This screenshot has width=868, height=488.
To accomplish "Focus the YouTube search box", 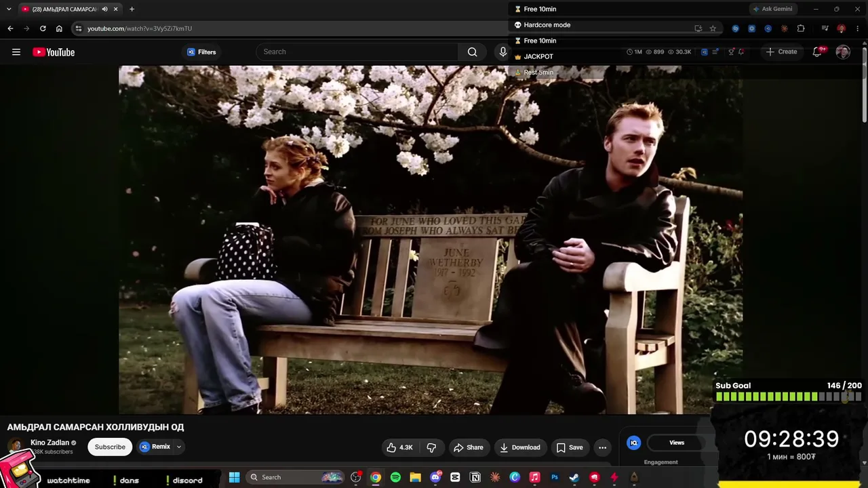I will point(357,52).
